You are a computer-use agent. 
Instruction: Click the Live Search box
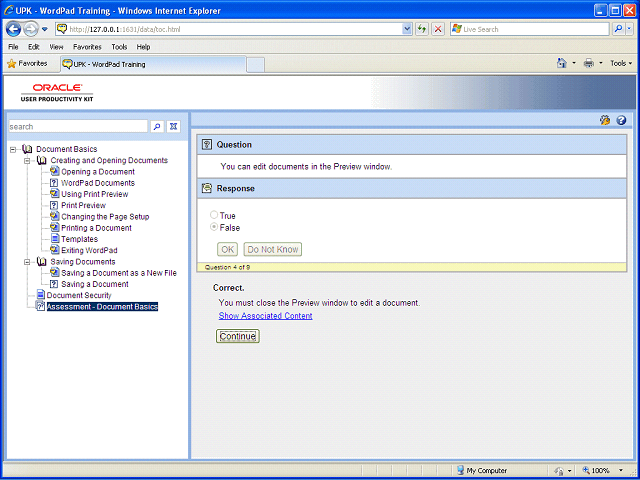pos(529,29)
